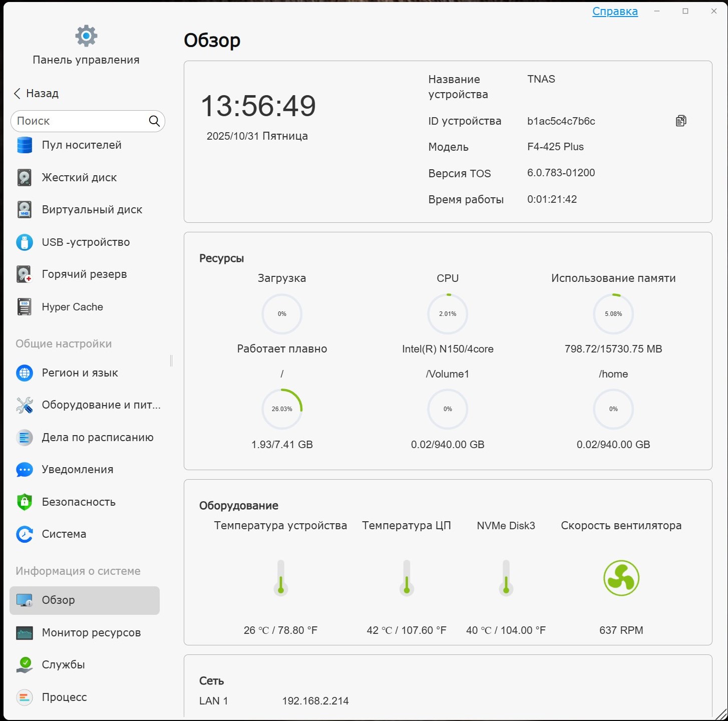Click the shield icon for Безопасность

tap(25, 502)
